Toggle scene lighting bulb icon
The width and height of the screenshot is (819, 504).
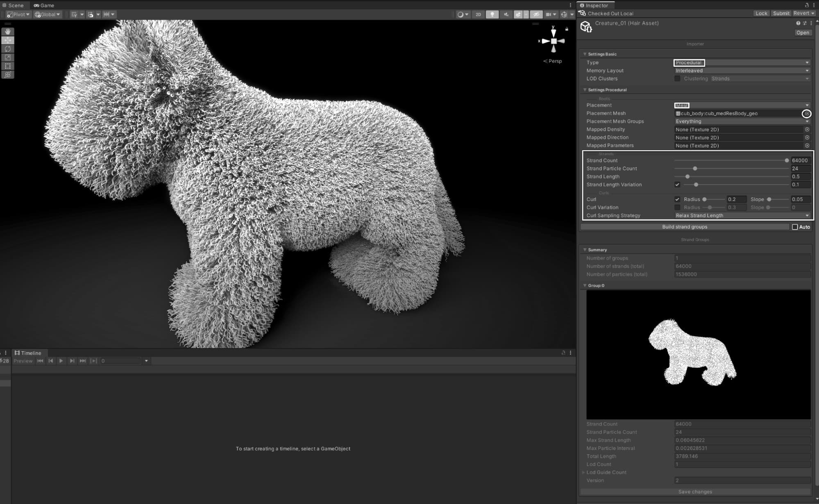492,14
